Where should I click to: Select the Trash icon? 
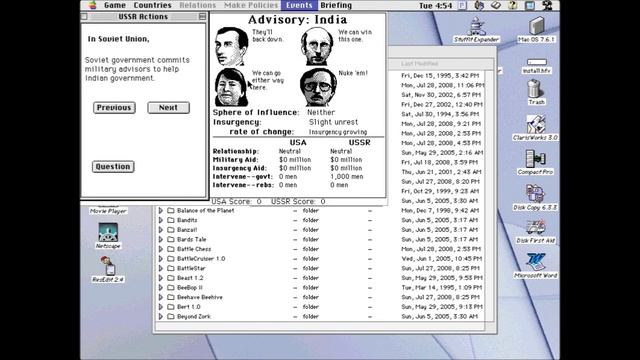[535, 88]
